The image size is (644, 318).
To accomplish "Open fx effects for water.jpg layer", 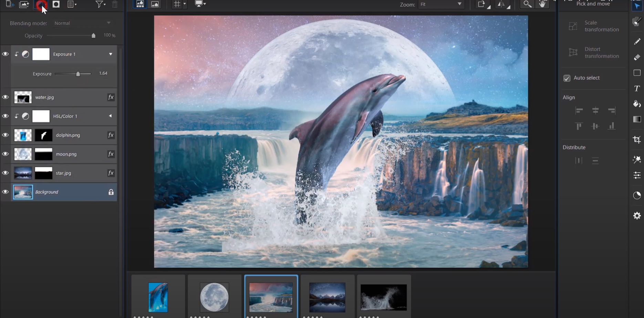I will tap(111, 97).
